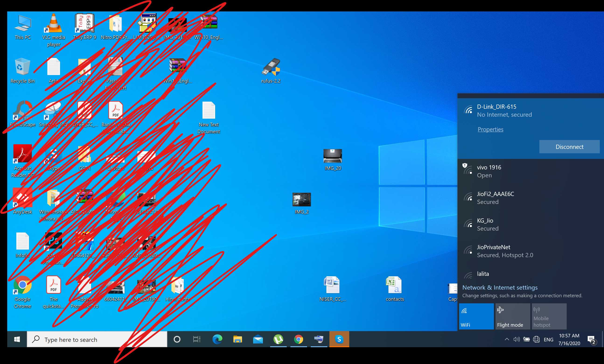Screen dimensions: 604x364
Task: Launch Google Chrome desktop shortcut
Action: coord(23,292)
